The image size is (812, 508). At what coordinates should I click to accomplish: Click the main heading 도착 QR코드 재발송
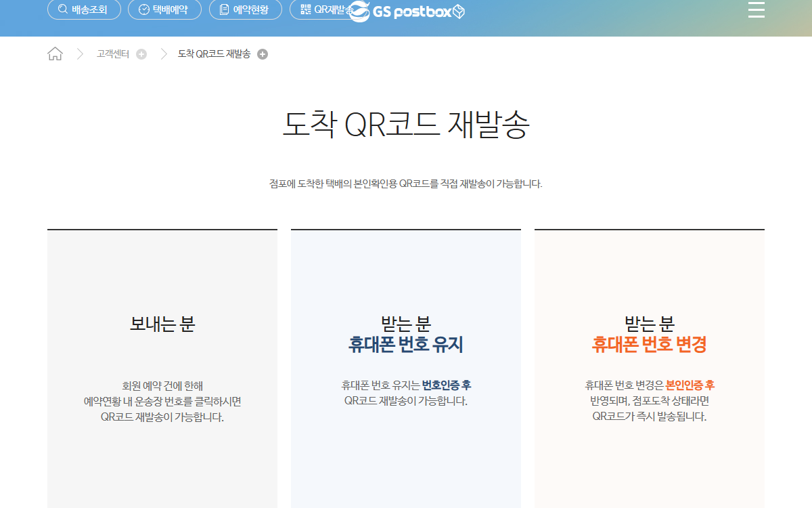tap(406, 125)
